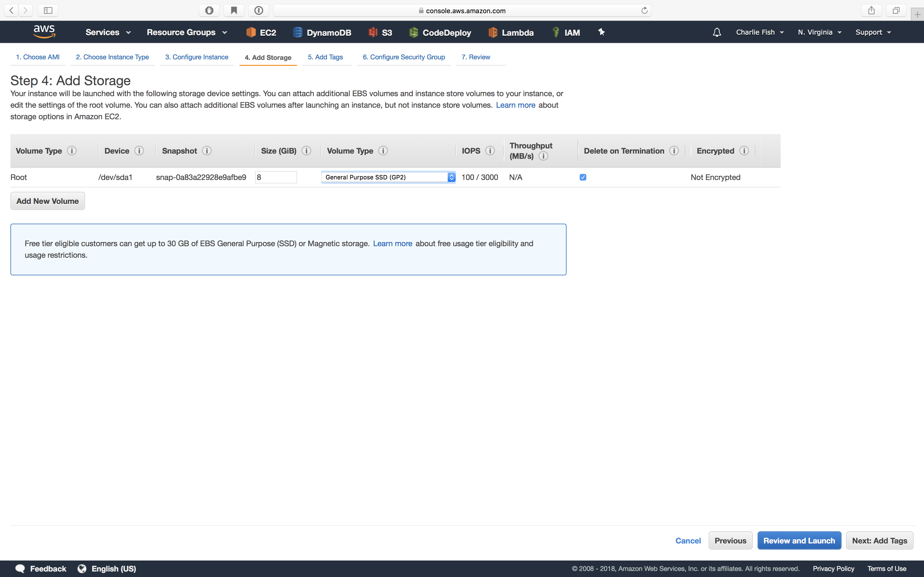924x577 pixels.
Task: Open Learn more about free tier eligibility
Action: tap(392, 243)
